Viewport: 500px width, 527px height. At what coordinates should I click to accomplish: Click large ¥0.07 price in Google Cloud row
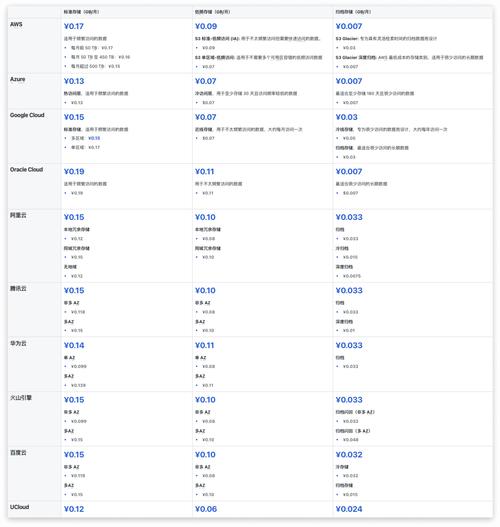point(206,117)
